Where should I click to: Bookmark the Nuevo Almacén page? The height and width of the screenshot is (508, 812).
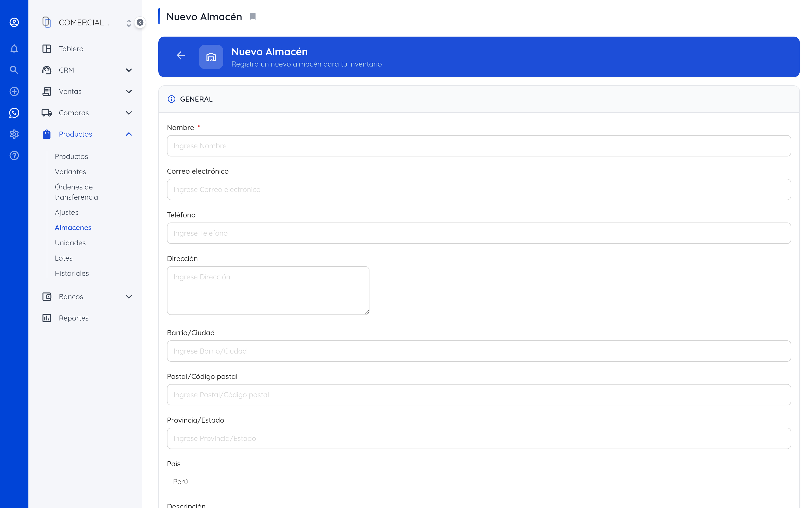[253, 17]
